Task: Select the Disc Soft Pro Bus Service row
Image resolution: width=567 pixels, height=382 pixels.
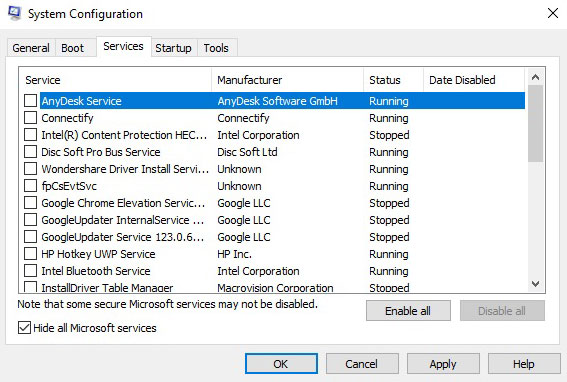Action: 274,152
